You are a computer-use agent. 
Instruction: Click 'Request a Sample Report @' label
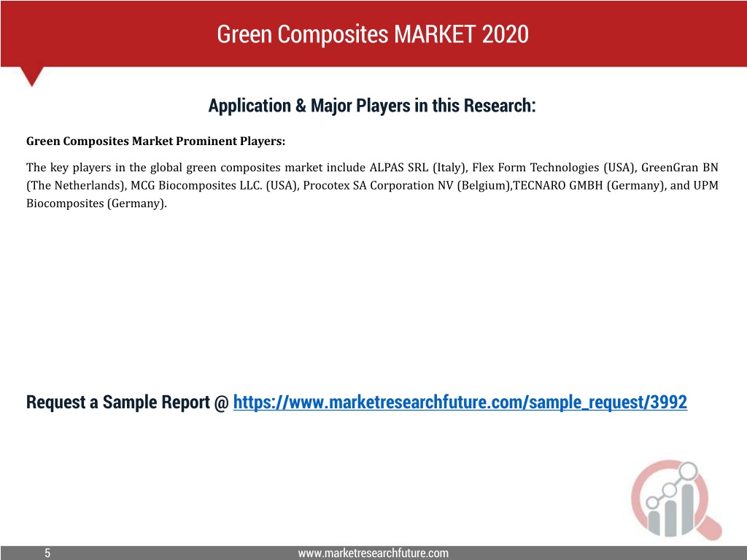[128, 402]
